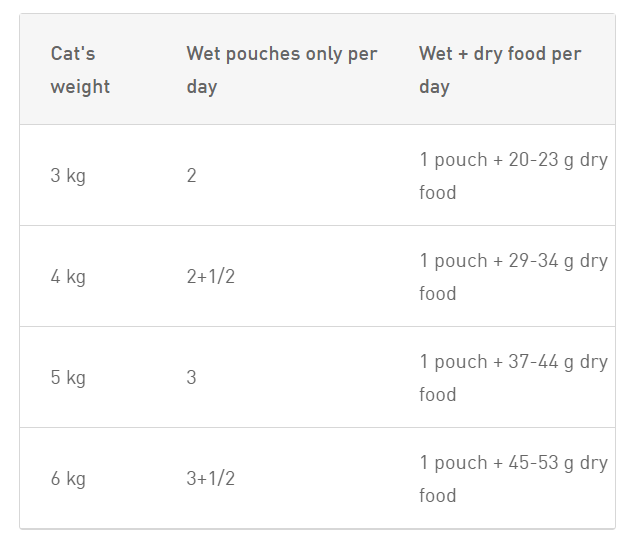Click the word "day" under Wet + dry header
This screenshot has width=637, height=548.
[434, 87]
